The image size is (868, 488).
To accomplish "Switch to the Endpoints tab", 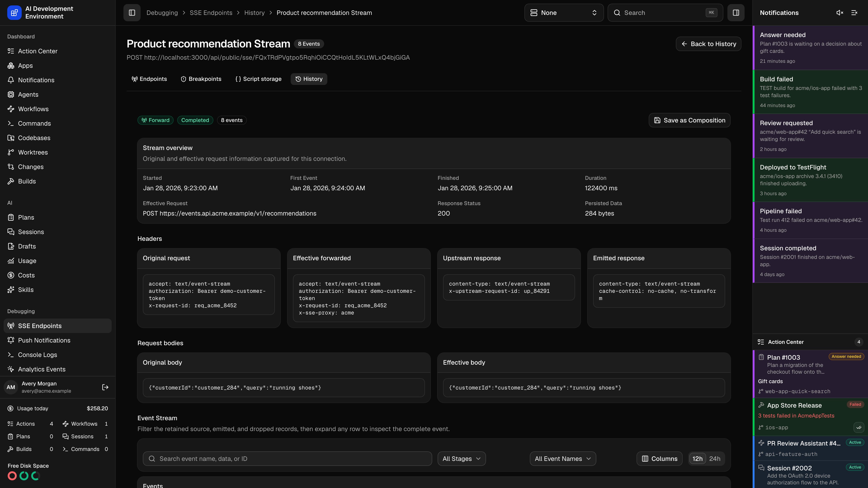I will [x=149, y=79].
